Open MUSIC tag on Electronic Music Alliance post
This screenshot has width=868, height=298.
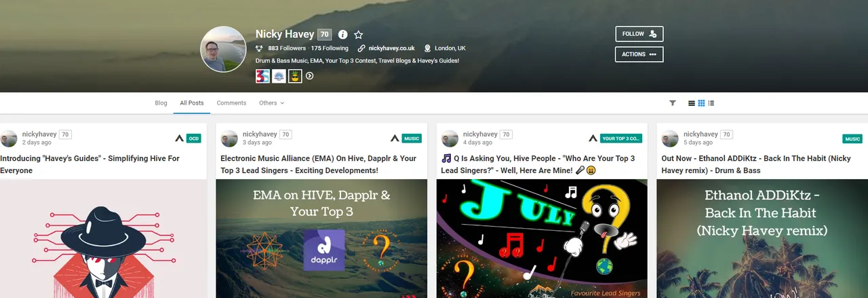[412, 138]
